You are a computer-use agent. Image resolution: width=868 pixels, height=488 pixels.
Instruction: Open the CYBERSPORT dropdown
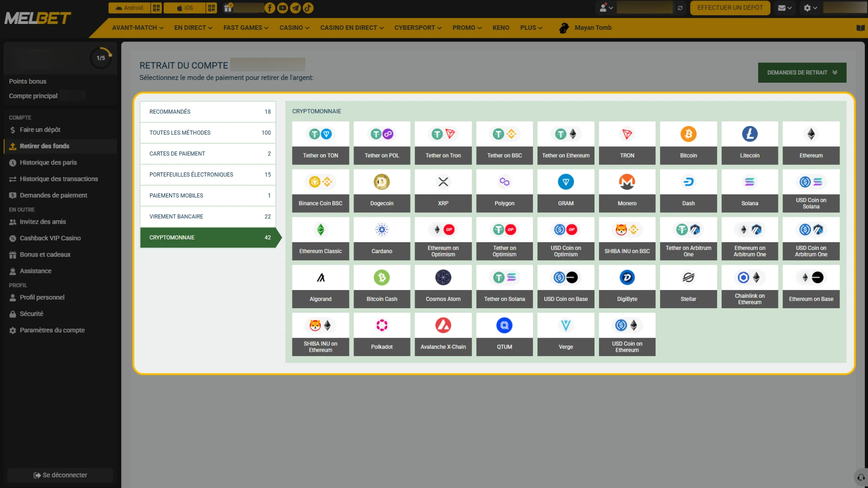point(418,28)
